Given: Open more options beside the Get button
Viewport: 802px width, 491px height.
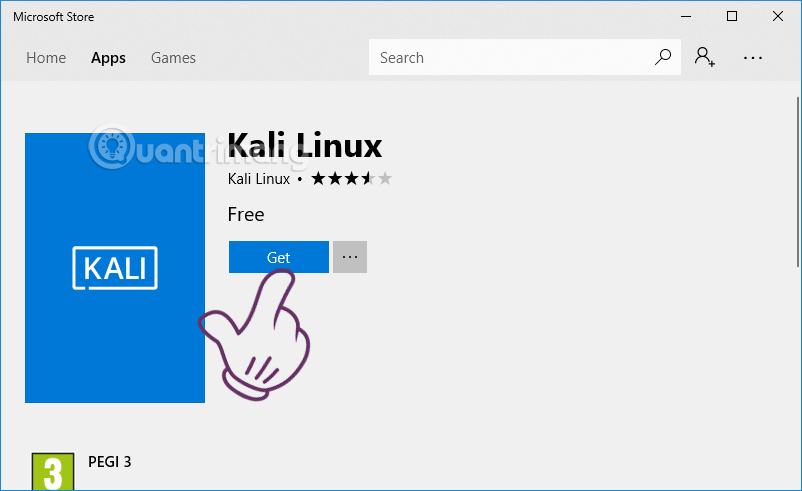Looking at the screenshot, I should pyautogui.click(x=350, y=257).
